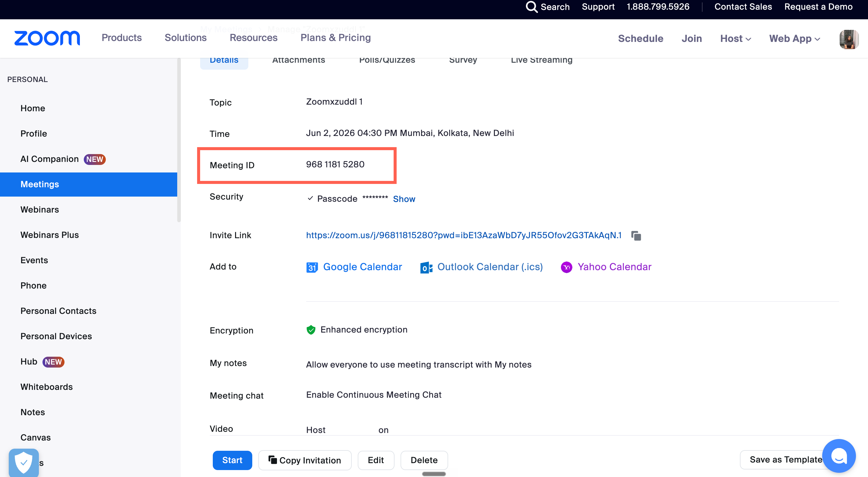
Task: Show the meeting passcode
Action: click(x=404, y=199)
